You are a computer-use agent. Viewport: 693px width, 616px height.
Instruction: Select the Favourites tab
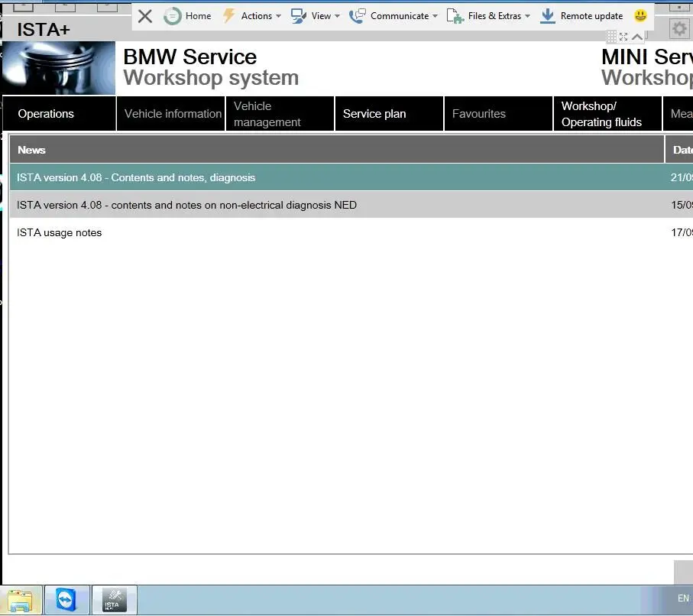point(498,114)
